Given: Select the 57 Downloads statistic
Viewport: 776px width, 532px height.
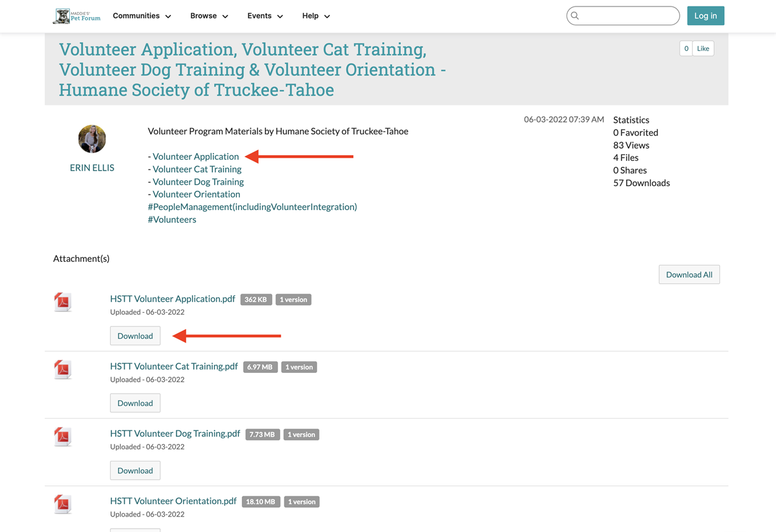Looking at the screenshot, I should tap(641, 183).
